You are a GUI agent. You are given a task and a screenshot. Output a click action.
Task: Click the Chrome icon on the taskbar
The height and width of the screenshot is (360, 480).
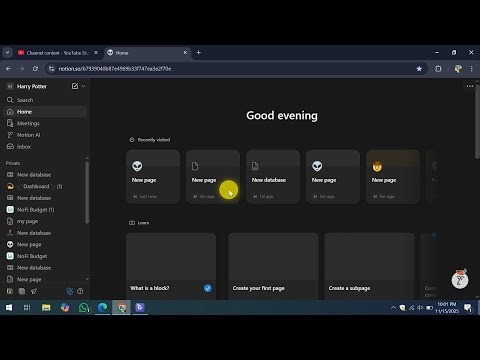(x=121, y=308)
